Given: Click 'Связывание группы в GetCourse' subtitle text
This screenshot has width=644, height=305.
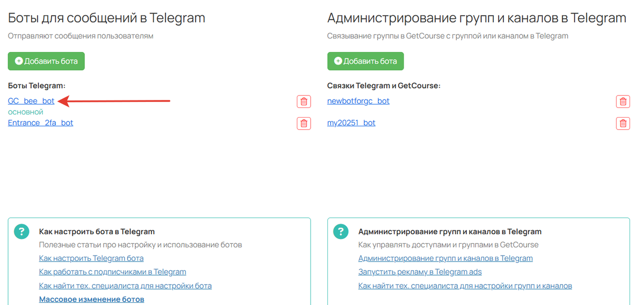Looking at the screenshot, I should point(448,36).
